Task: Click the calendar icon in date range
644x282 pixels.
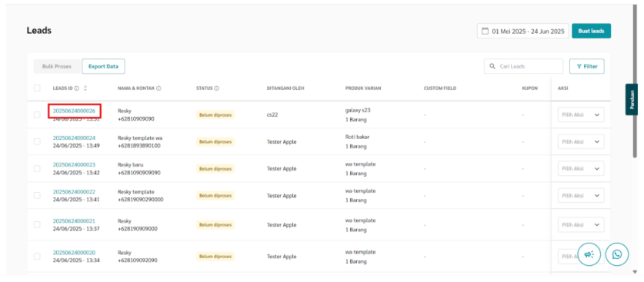Action: pos(485,32)
